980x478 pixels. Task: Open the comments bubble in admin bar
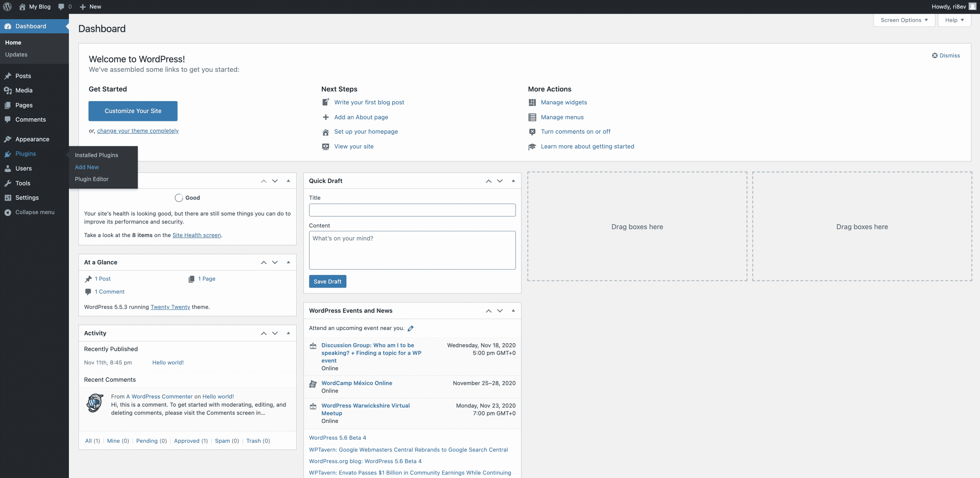61,7
